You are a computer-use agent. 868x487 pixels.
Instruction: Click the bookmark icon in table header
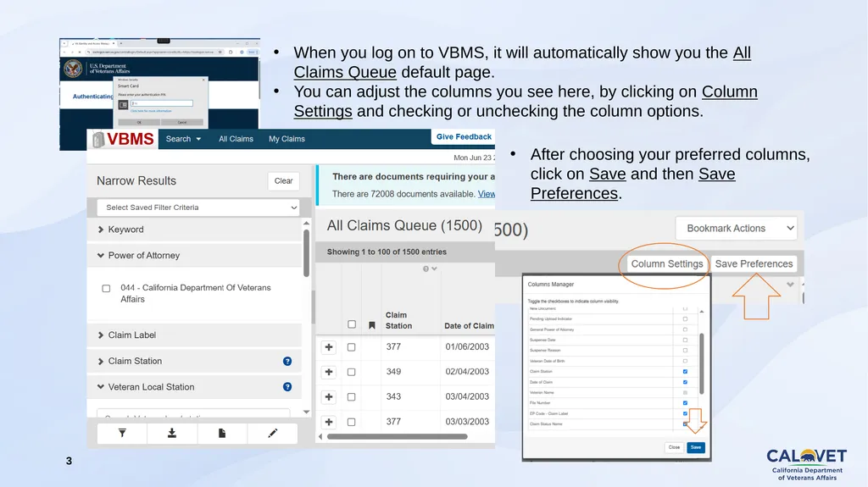point(372,325)
